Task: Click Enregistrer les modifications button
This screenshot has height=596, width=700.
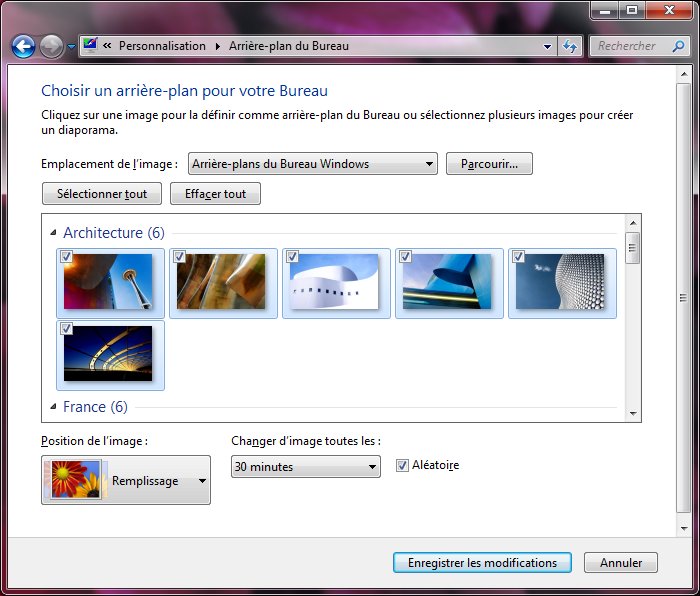Action: tap(482, 563)
